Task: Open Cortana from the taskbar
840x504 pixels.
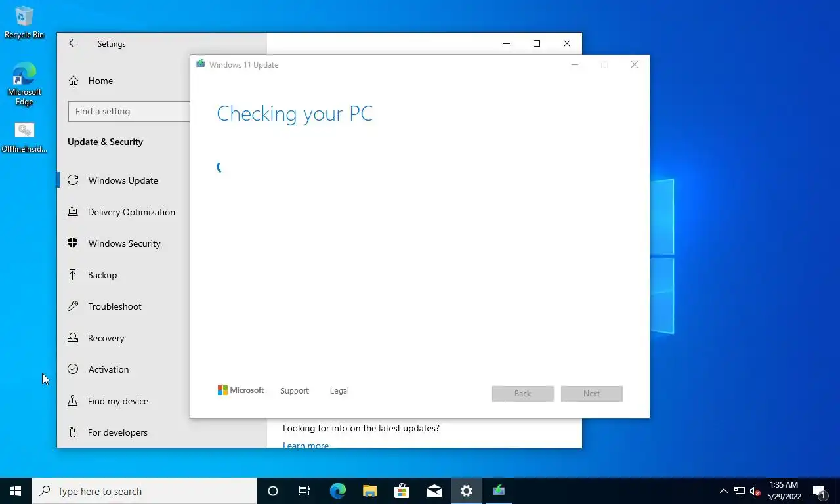Action: 273,491
